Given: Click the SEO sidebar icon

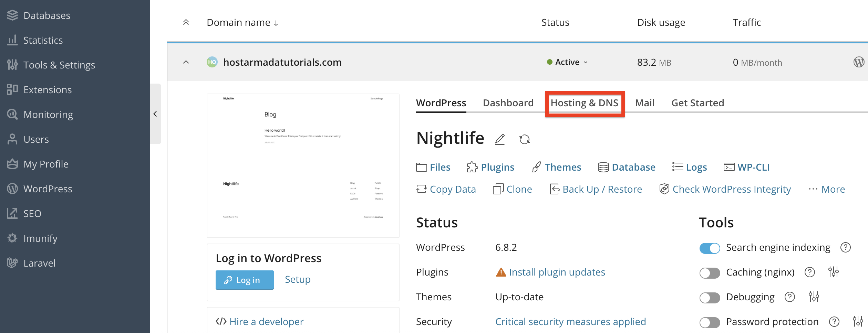Looking at the screenshot, I should (12, 213).
